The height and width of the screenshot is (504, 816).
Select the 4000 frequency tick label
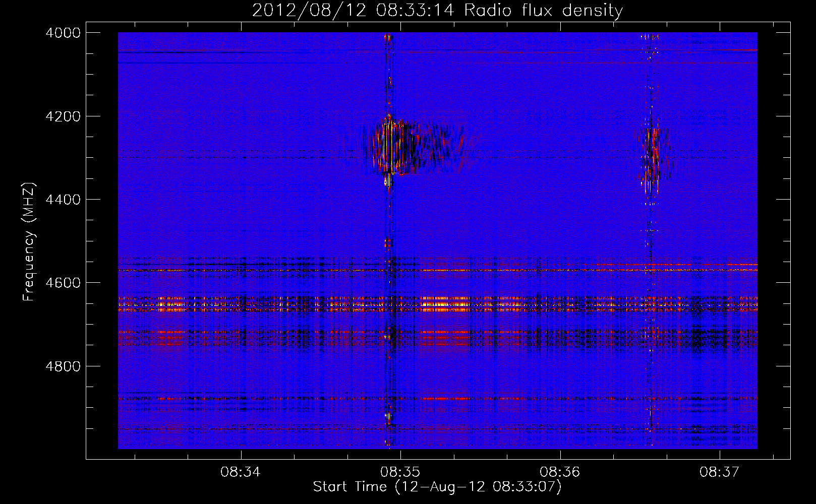tap(63, 33)
